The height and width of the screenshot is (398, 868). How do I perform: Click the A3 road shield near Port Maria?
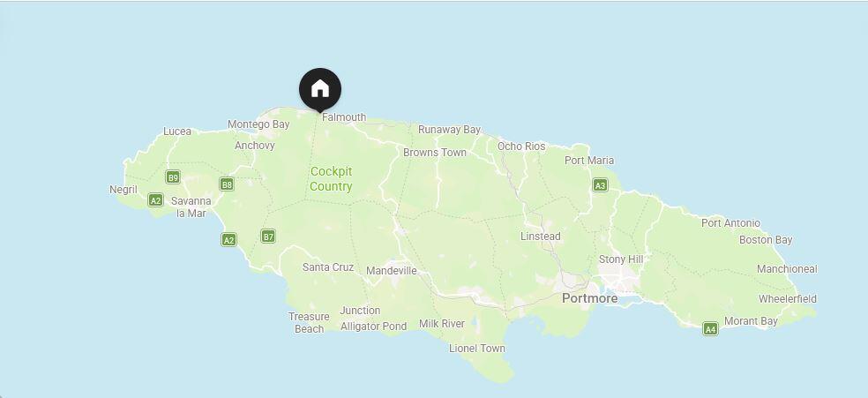tap(600, 185)
